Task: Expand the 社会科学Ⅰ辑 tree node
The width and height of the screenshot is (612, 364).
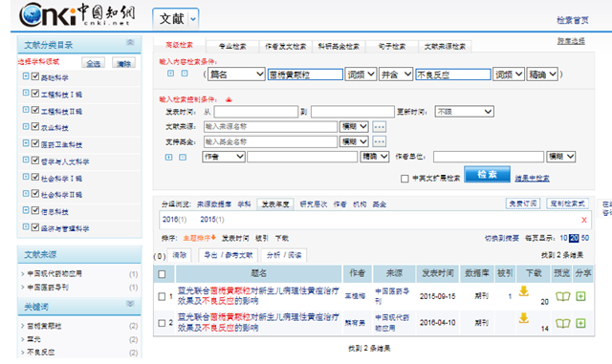Action: [x=26, y=177]
